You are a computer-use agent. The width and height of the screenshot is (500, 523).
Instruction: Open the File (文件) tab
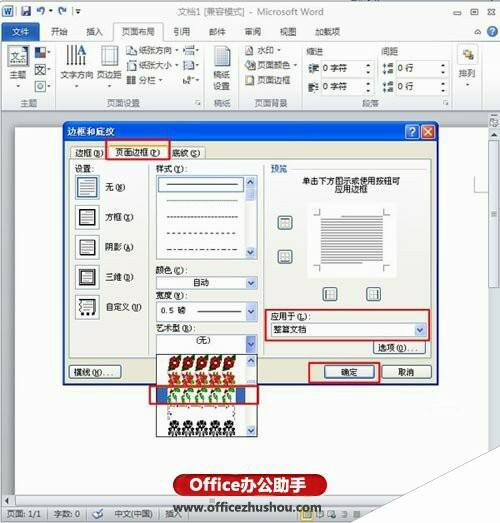(21, 32)
